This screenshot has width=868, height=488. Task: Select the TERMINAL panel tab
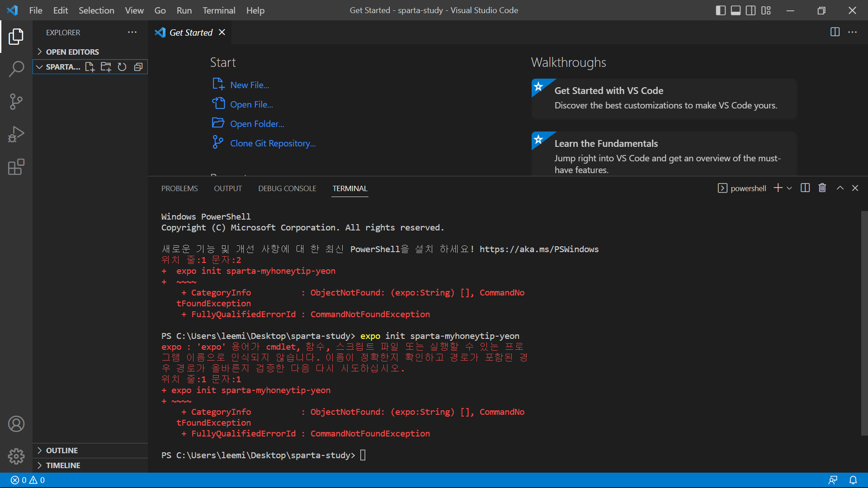[350, 188]
